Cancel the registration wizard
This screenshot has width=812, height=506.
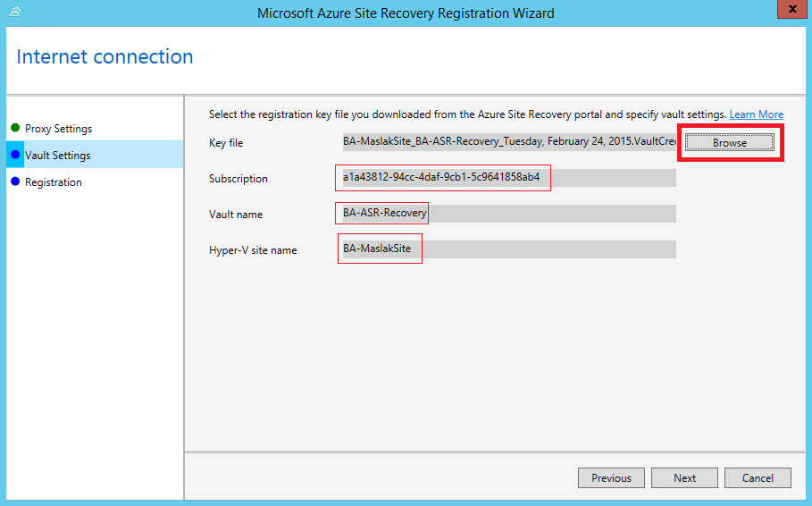tap(758, 478)
